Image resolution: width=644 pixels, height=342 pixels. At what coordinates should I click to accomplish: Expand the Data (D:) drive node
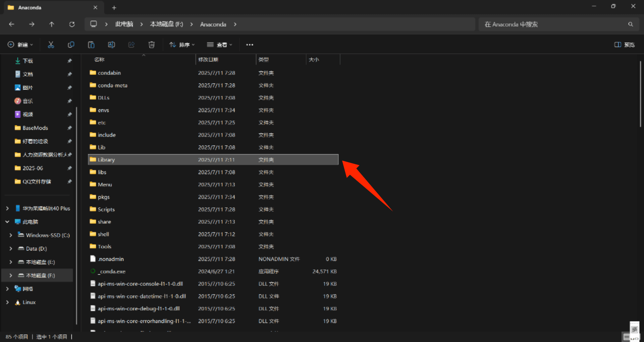pos(11,248)
